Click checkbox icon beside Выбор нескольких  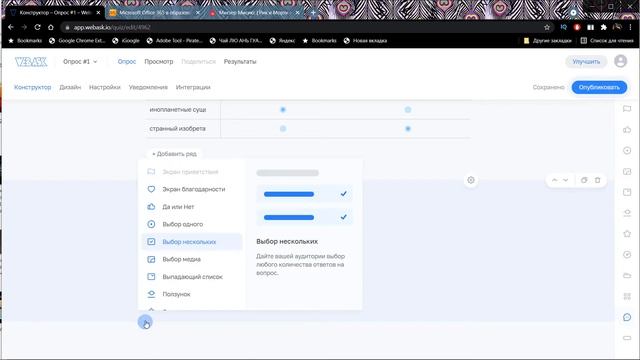coord(151,242)
